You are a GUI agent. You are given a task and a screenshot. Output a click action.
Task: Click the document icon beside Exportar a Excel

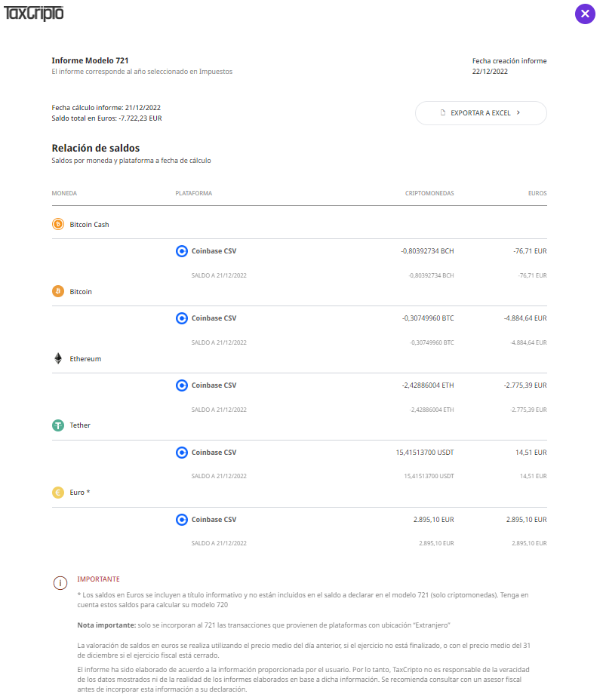(443, 112)
